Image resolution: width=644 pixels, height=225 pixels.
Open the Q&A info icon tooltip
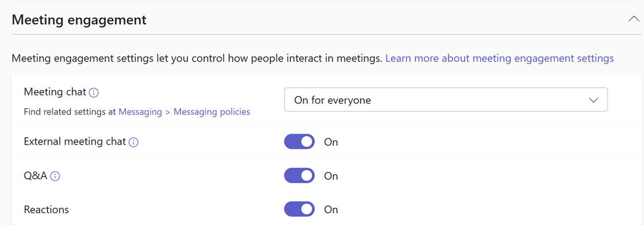tap(55, 176)
